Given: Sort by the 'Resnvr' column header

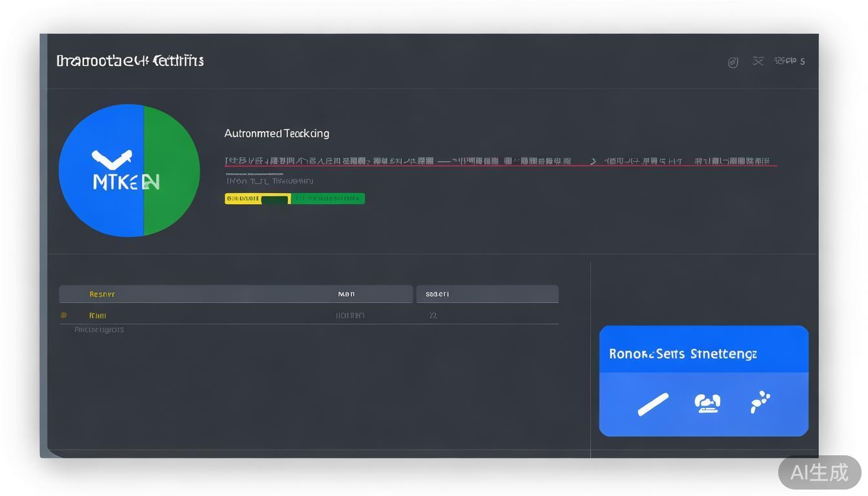Looking at the screenshot, I should pos(102,294).
